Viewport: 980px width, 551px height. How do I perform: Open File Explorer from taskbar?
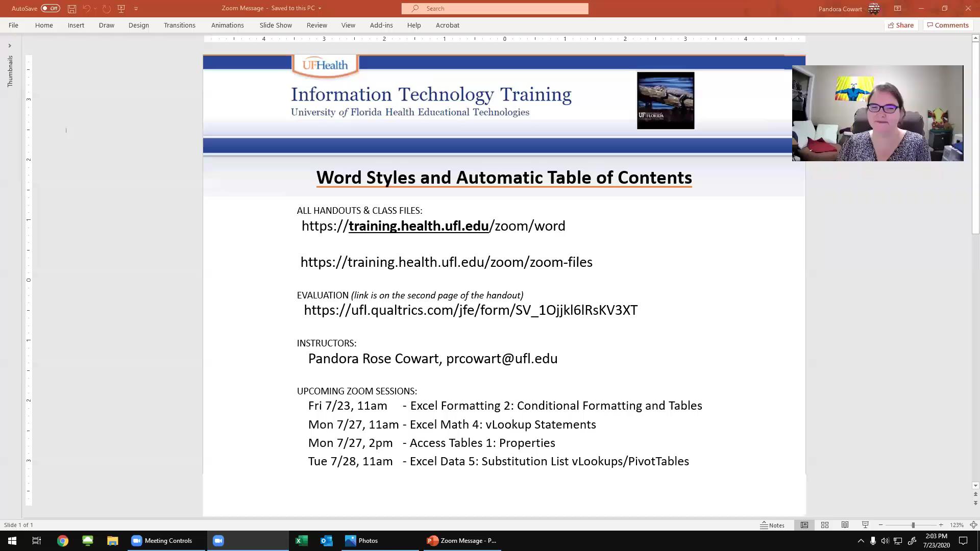coord(112,541)
